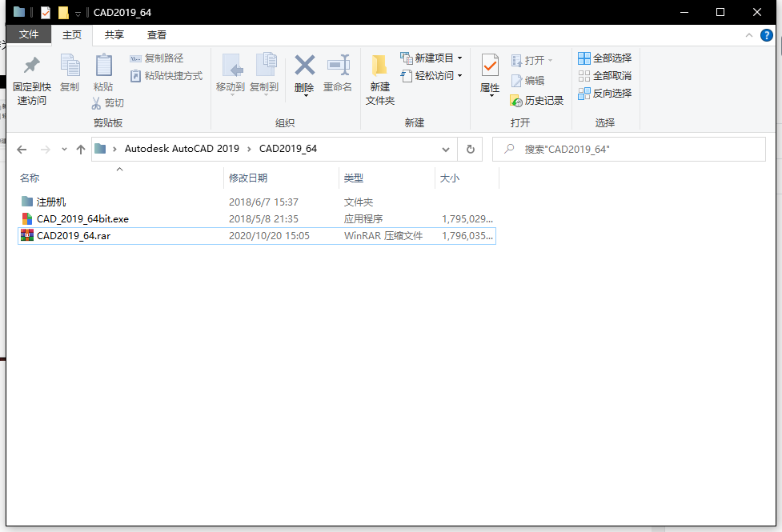Open Properties with the checkmark icon
This screenshot has height=532, width=782.
(x=490, y=66)
